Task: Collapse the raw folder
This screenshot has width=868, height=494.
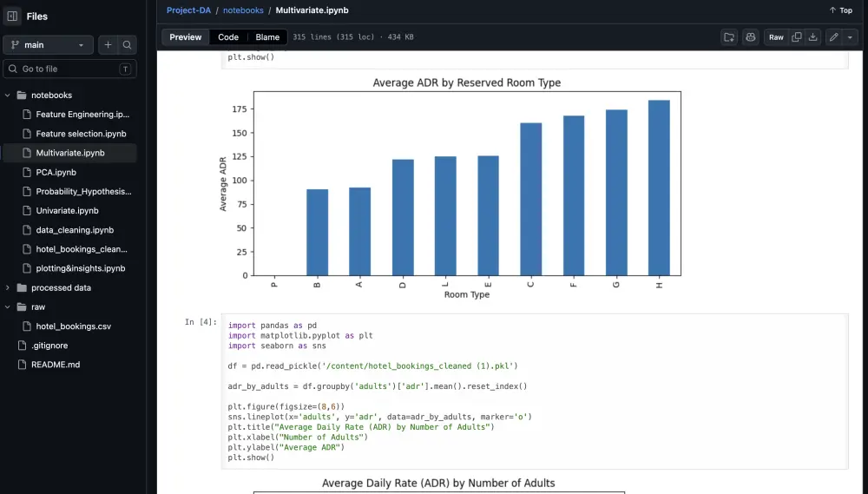Action: click(x=7, y=306)
